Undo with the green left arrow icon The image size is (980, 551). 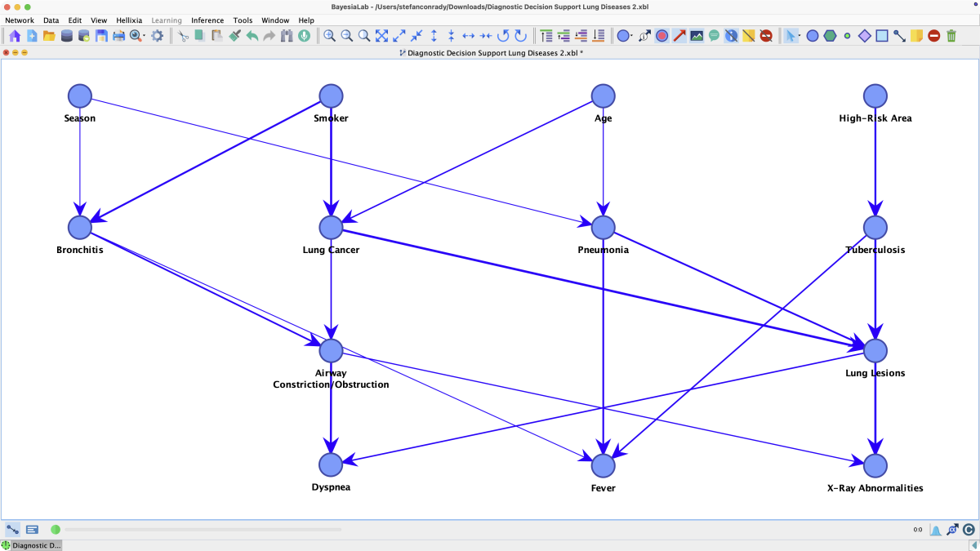pyautogui.click(x=252, y=36)
